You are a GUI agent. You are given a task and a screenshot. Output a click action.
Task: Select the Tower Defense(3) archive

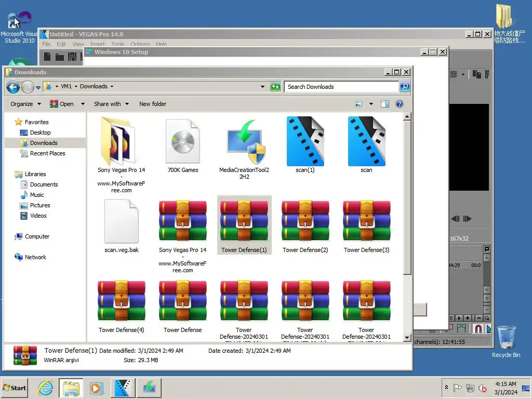tap(366, 225)
